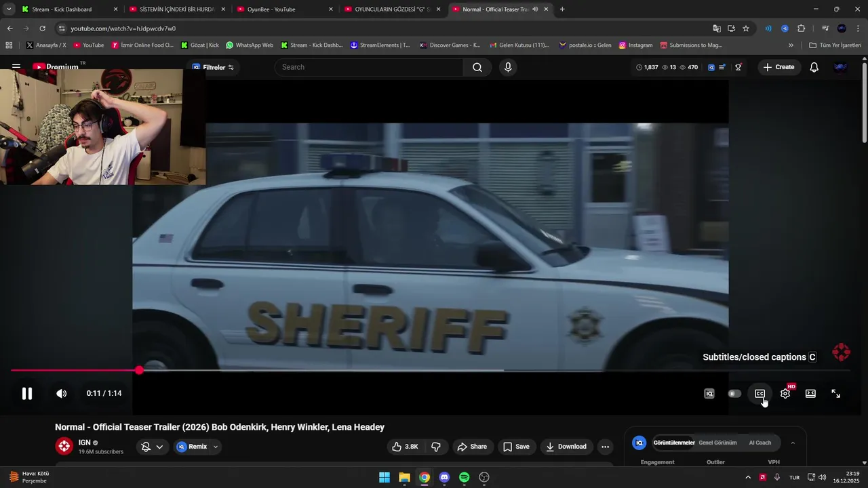Pause the video playback
Viewport: 868px width, 488px height.
27,393
